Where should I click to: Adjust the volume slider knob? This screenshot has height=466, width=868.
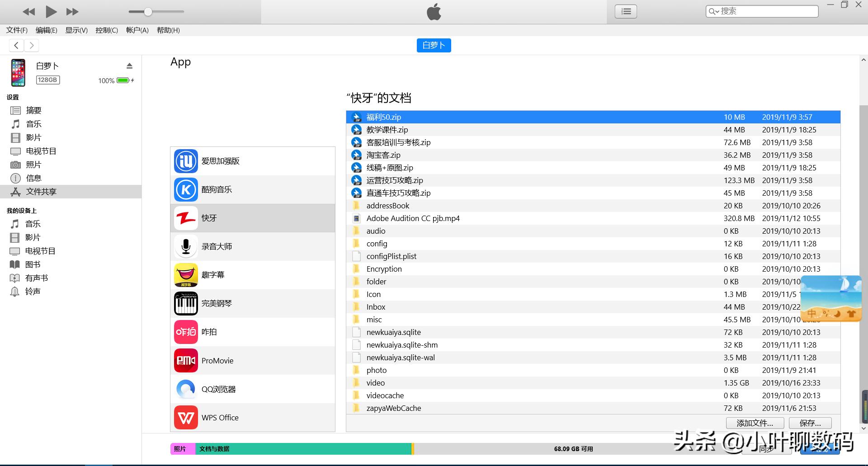[148, 12]
